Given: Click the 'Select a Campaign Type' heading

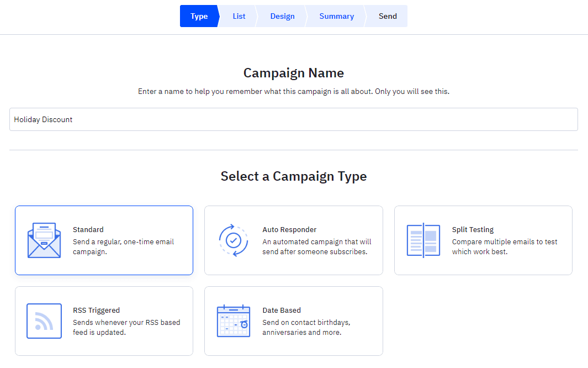Looking at the screenshot, I should tap(294, 176).
